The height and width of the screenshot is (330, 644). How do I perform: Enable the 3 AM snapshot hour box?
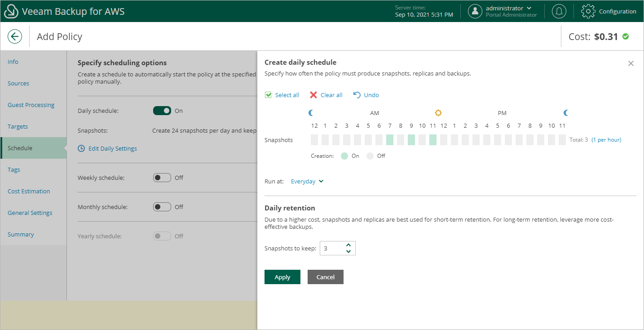[347, 140]
